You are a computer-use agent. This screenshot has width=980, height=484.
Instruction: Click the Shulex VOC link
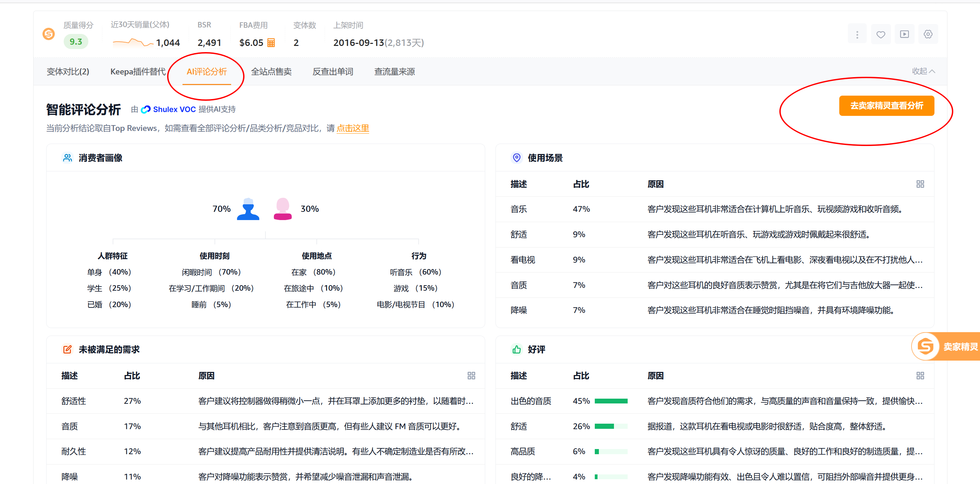tap(174, 110)
